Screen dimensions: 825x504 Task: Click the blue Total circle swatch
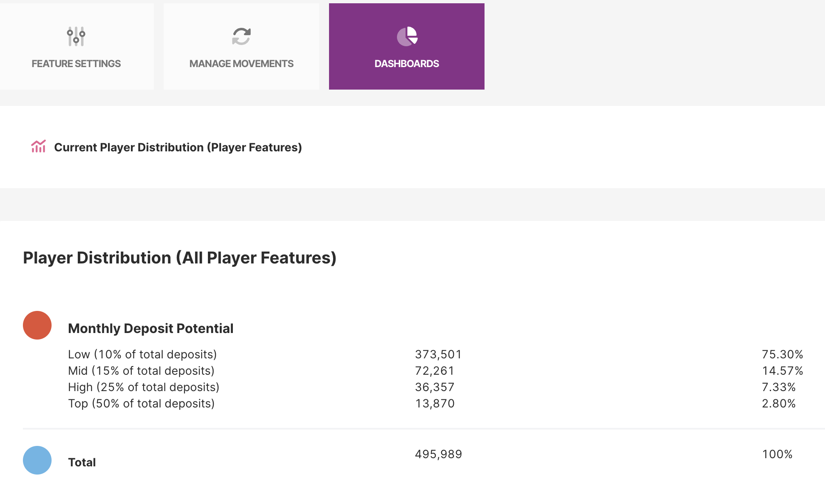coord(37,460)
